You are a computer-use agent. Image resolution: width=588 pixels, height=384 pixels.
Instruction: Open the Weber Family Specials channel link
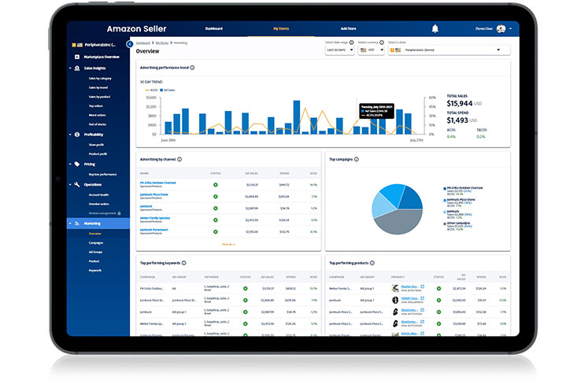coord(155,218)
